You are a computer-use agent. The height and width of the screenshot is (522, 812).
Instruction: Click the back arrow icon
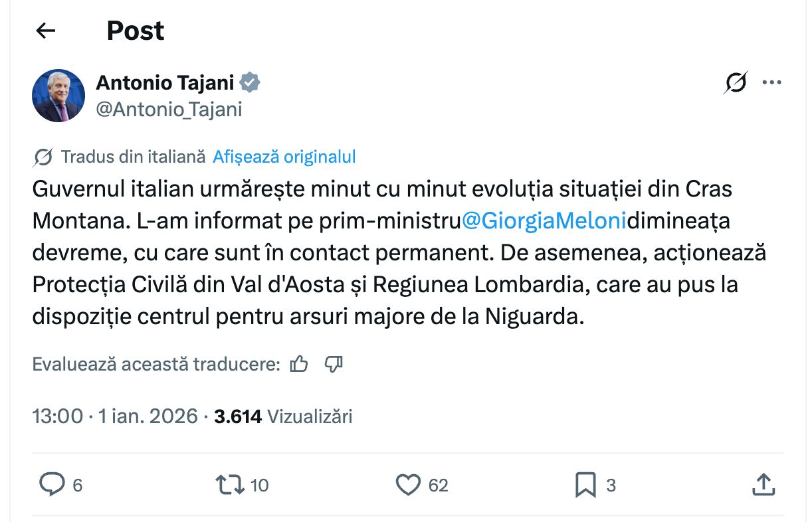pos(45,31)
